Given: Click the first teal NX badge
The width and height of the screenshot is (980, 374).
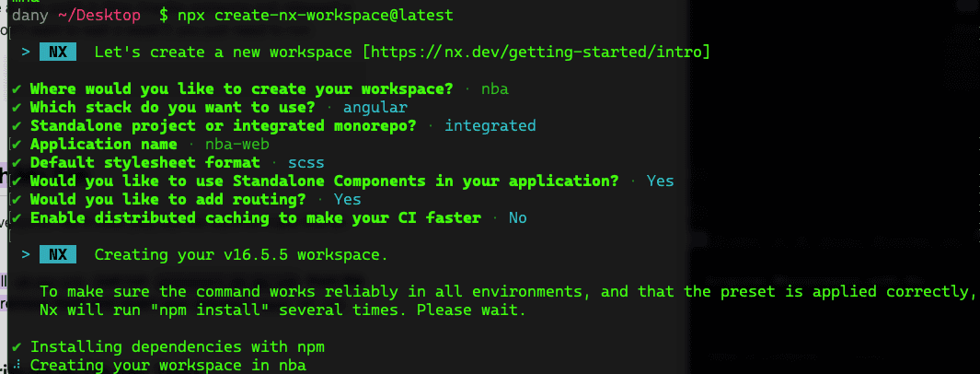Looking at the screenshot, I should (58, 53).
